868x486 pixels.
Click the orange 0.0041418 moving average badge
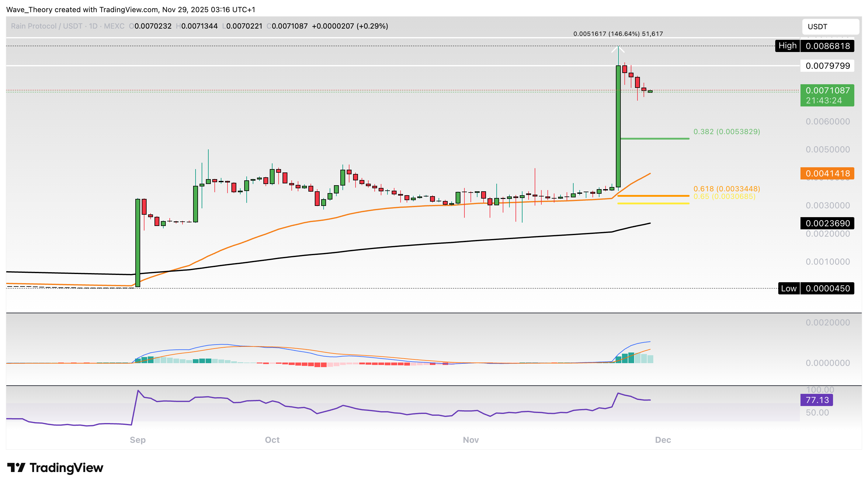click(x=827, y=174)
